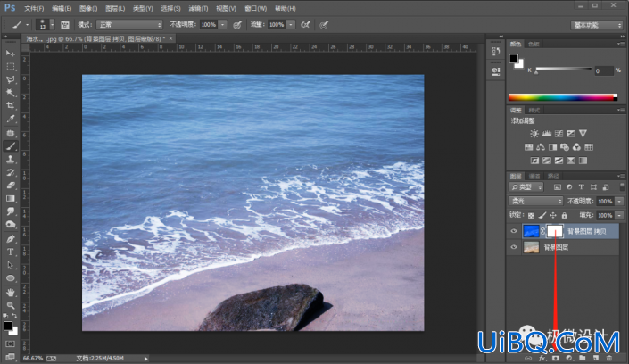Swap foreground and background colors
This screenshot has width=629, height=364.
point(14,316)
